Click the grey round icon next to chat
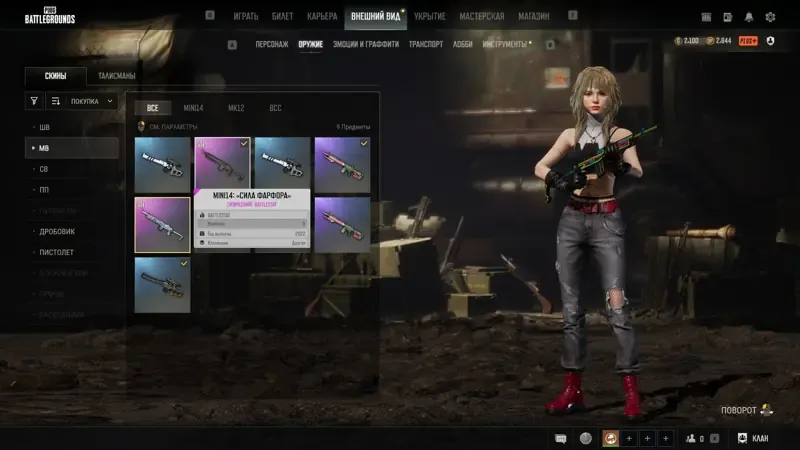800x450 pixels. click(586, 438)
